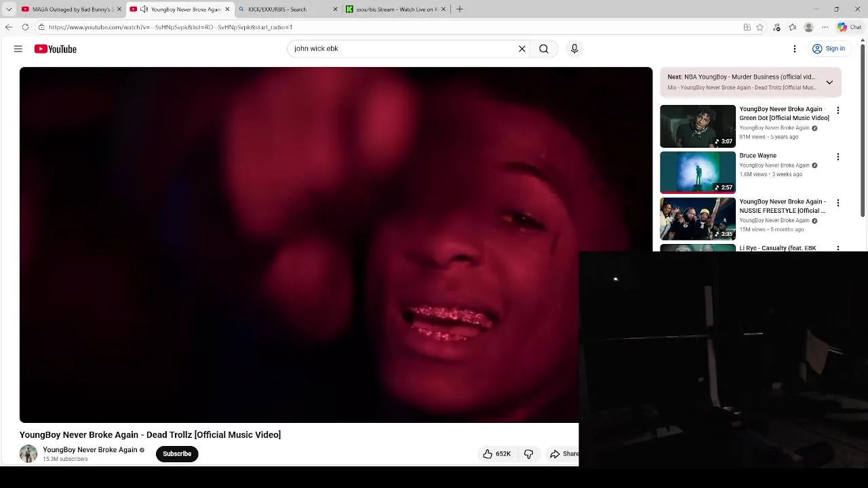Open YoungBoy Never Broke Again channel name link
868x488 pixels.
click(x=90, y=450)
